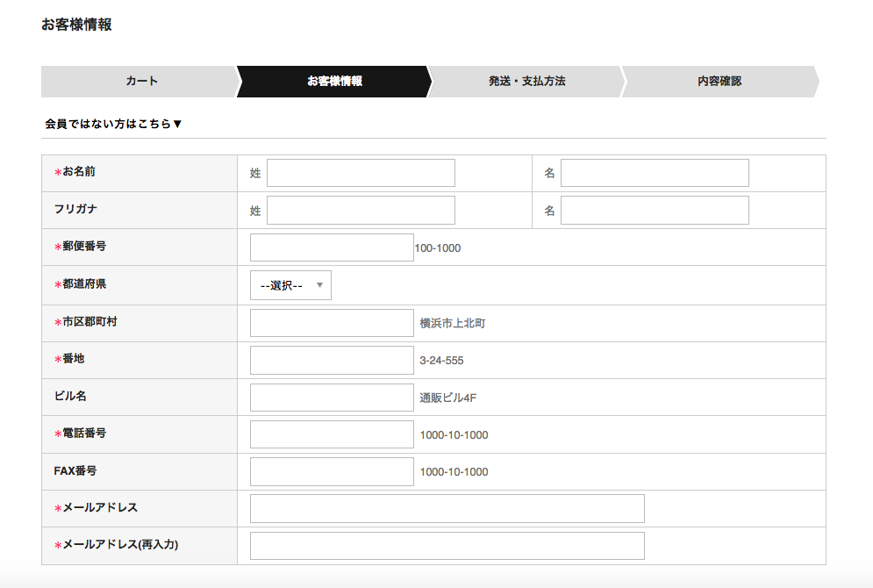This screenshot has width=873, height=588.
Task: Click the 市区郡町村 input field
Action: (x=332, y=323)
